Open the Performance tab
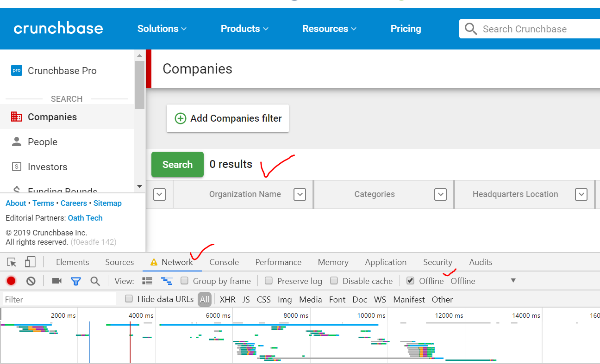Image resolution: width=600 pixels, height=364 pixels. pyautogui.click(x=278, y=262)
